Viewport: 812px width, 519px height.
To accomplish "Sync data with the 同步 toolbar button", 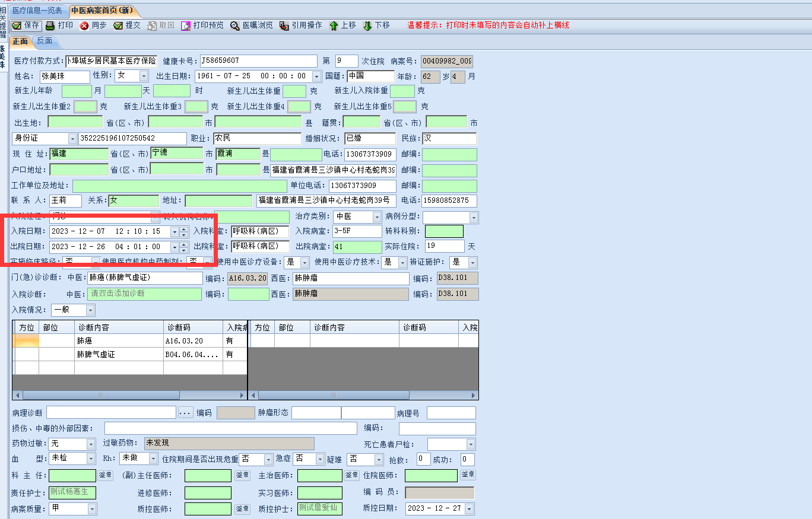I will tap(93, 26).
